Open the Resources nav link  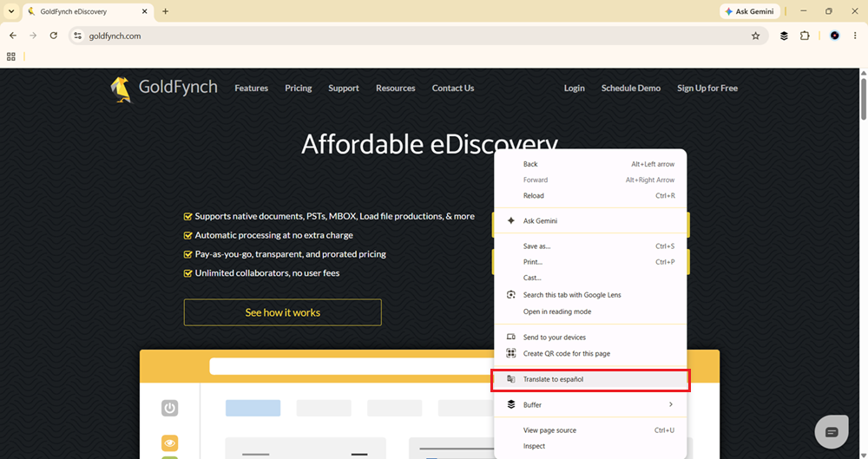pyautogui.click(x=395, y=88)
